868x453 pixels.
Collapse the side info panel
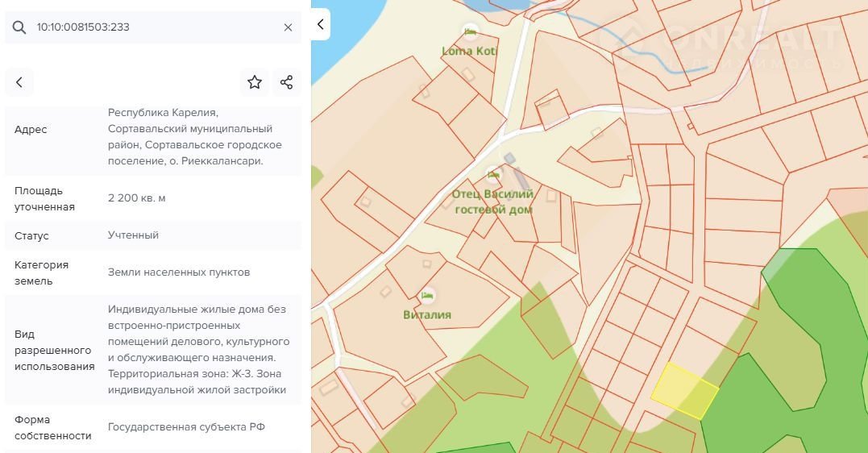click(x=321, y=24)
